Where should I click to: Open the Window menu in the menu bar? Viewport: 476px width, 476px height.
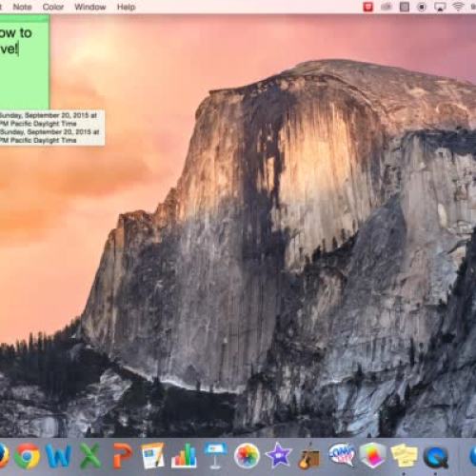tap(90, 7)
